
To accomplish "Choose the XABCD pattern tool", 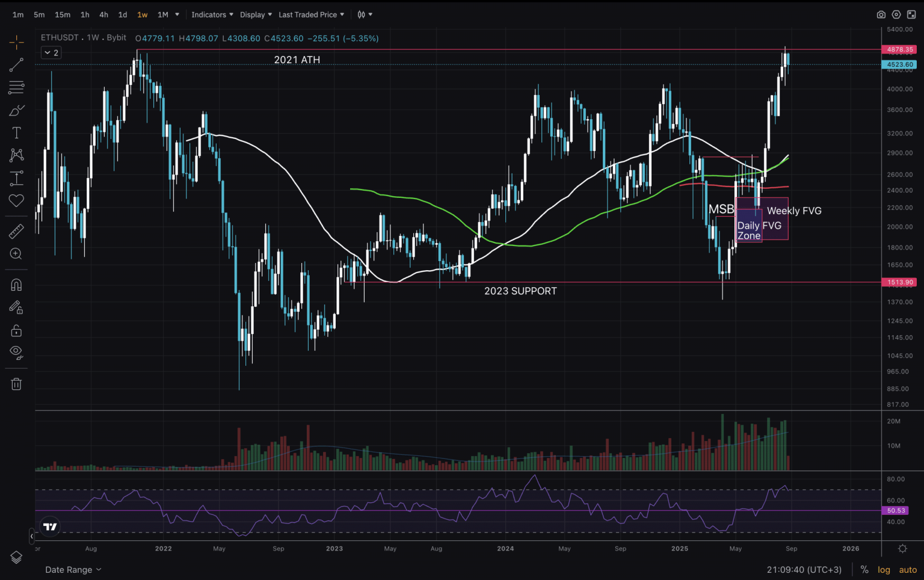I will pos(16,155).
